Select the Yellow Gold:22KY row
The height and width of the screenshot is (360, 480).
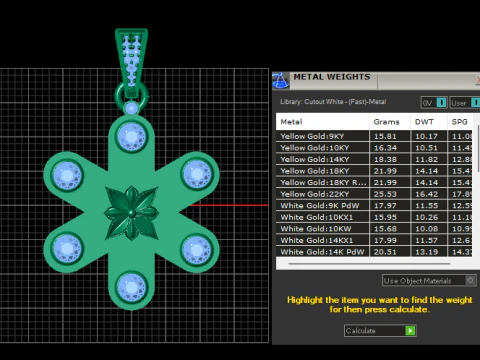[374, 194]
